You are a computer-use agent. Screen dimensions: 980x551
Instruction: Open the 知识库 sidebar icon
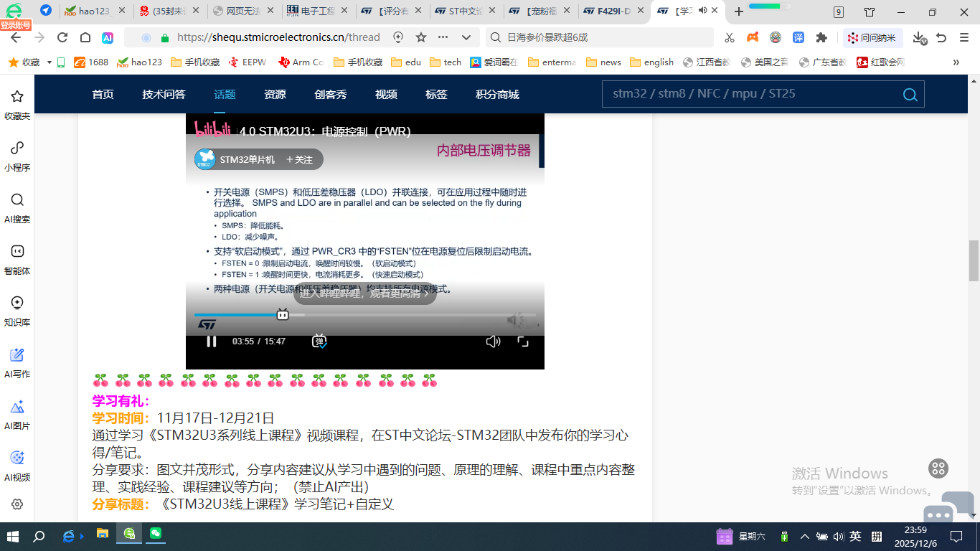[17, 311]
